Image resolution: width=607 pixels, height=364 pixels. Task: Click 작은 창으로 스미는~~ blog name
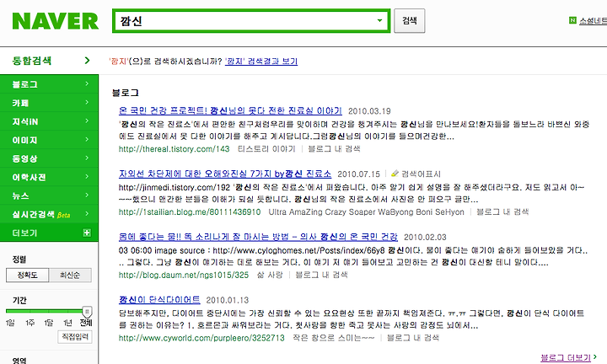334,338
